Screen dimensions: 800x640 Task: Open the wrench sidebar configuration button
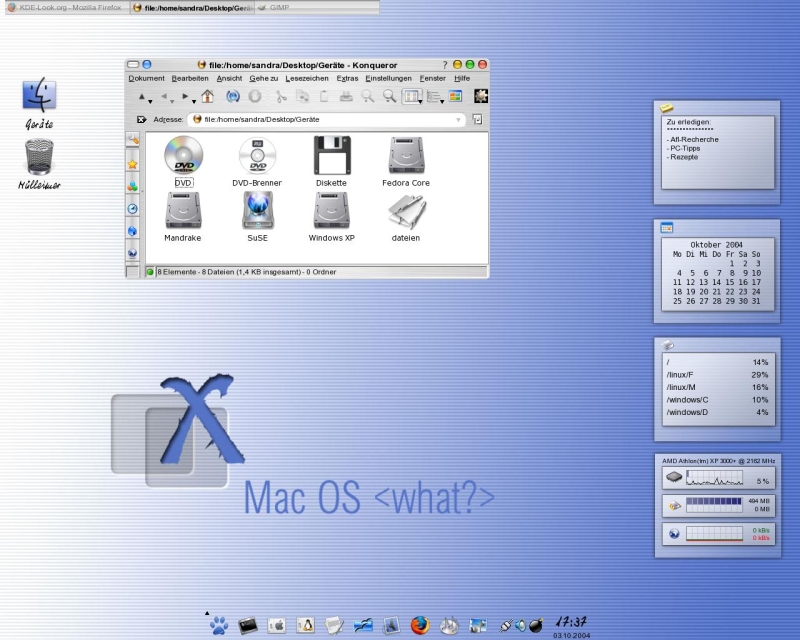point(132,139)
